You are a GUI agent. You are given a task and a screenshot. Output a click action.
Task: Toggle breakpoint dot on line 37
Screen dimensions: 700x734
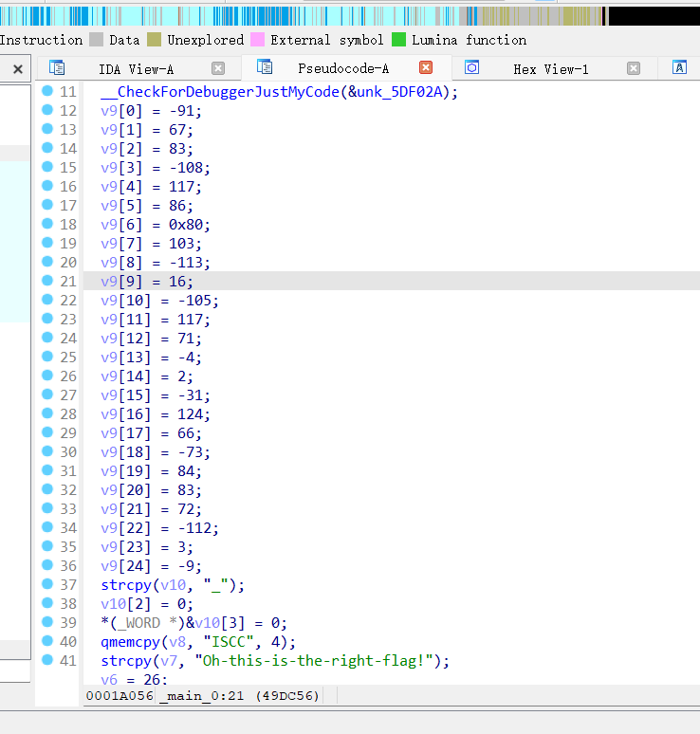[47, 584]
